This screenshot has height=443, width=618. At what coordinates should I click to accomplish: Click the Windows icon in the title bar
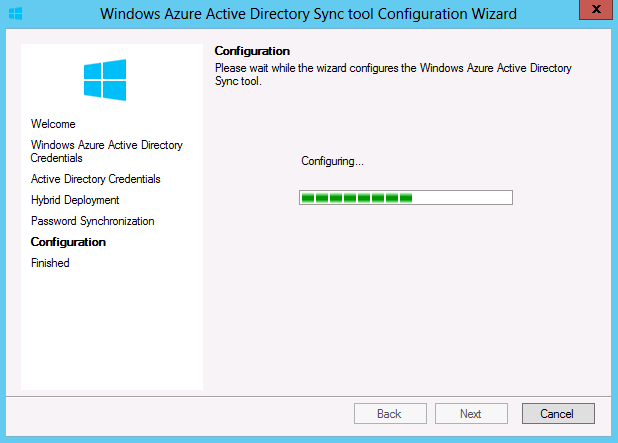point(15,14)
